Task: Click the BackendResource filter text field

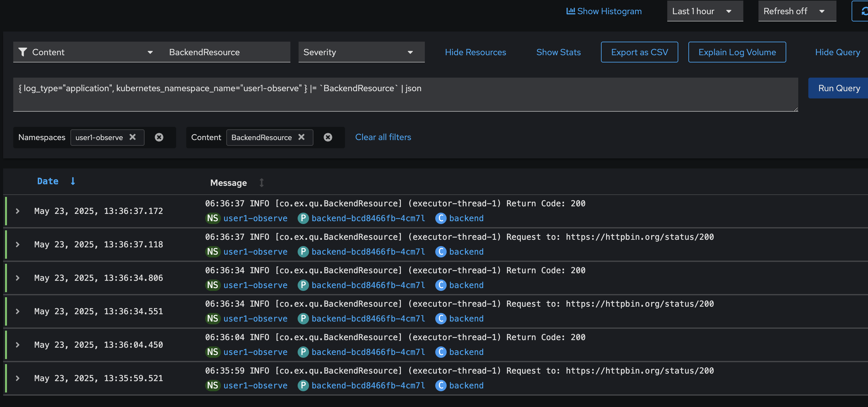Action: [x=227, y=52]
